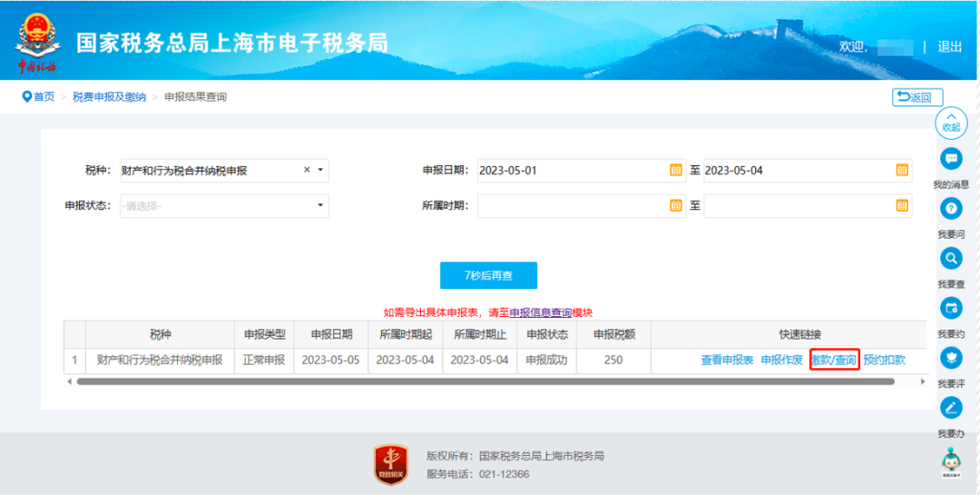Collapse the sidebar with 收起 button
This screenshot has width=980, height=495.
(951, 122)
